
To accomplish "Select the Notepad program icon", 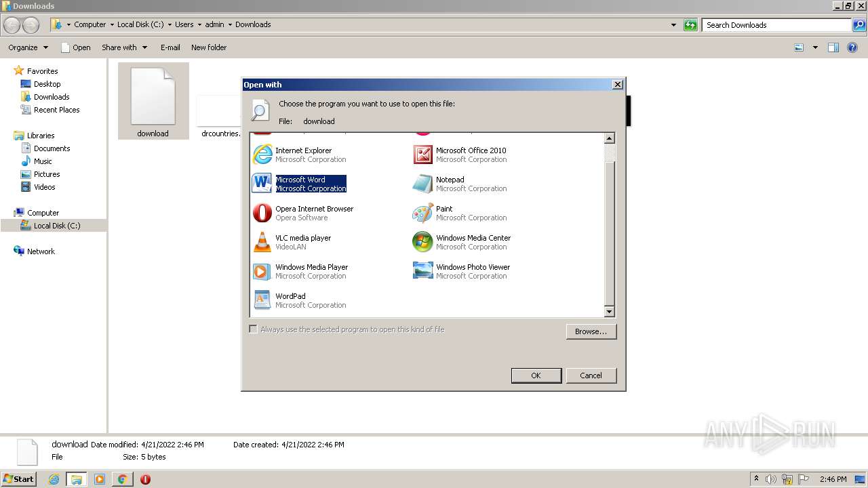I will tap(422, 184).
